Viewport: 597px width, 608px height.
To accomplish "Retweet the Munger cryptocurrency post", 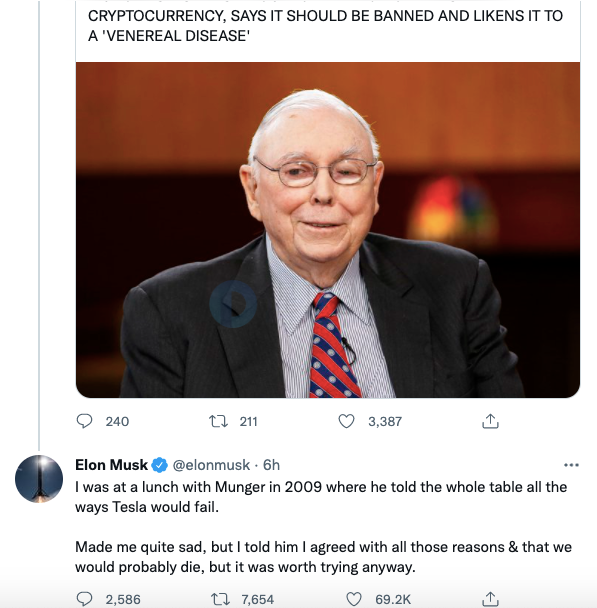I will click(218, 421).
